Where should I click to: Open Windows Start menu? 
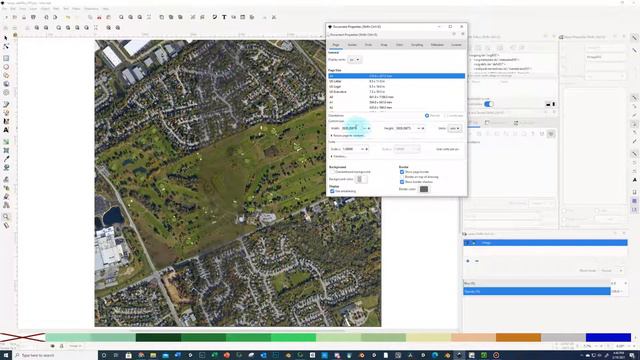tap(6, 355)
